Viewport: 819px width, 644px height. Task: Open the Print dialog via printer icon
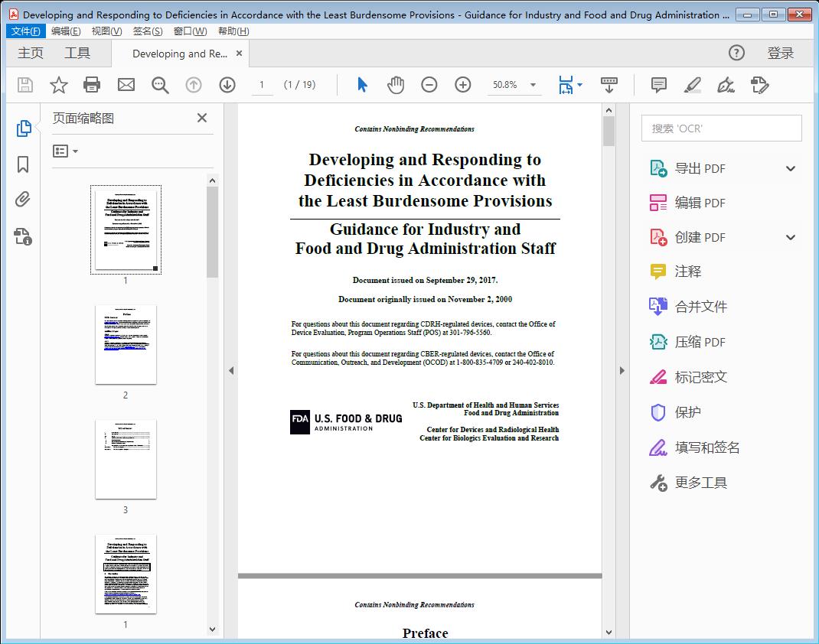[x=92, y=85]
